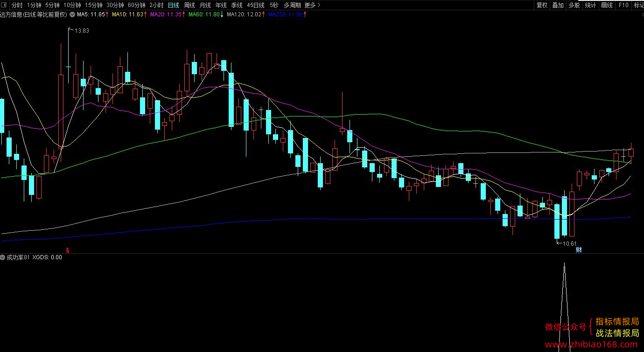Select the 60分钟 period tab
644x352 pixels.
pos(136,5)
